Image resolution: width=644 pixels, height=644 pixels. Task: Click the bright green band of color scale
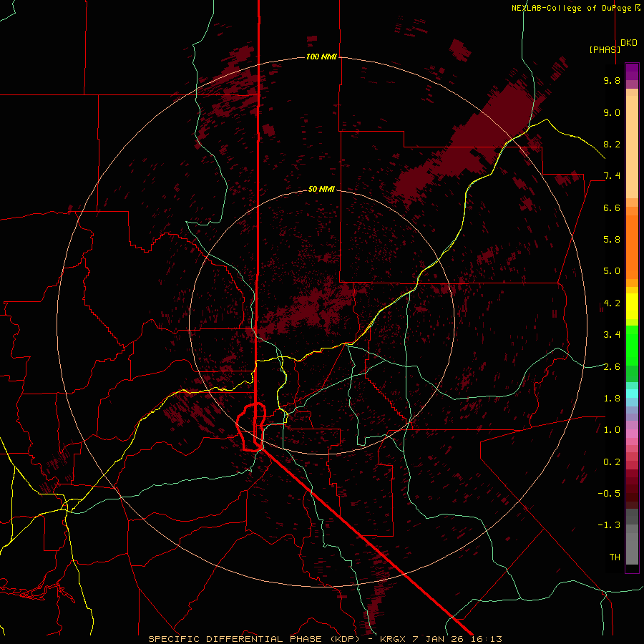tap(632, 344)
